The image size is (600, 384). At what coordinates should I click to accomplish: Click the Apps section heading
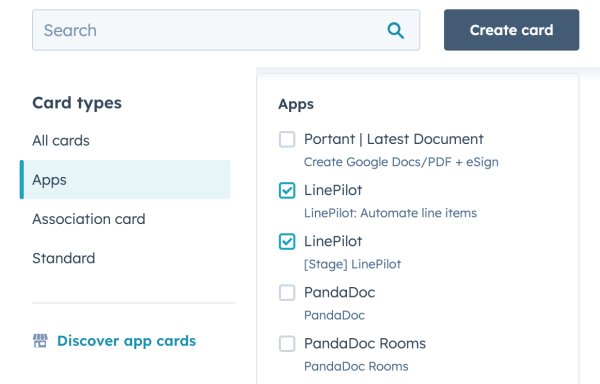pyautogui.click(x=296, y=104)
